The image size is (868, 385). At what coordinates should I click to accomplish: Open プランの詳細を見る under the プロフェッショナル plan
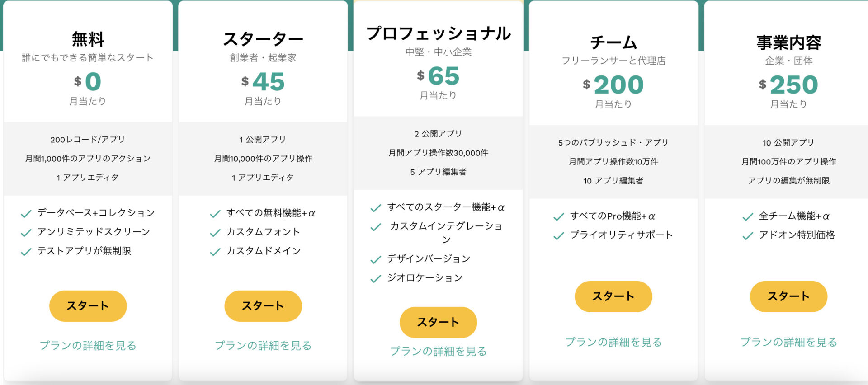click(x=439, y=350)
